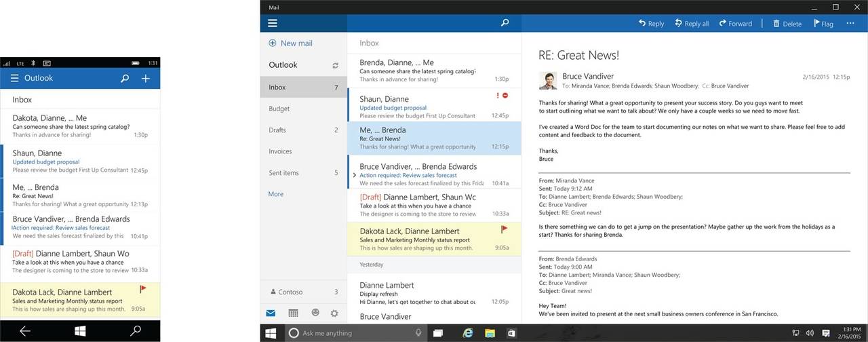868x342 pixels.
Task: Open Dakota Lack Sales and Marketing report on desktop
Action: pos(434,239)
